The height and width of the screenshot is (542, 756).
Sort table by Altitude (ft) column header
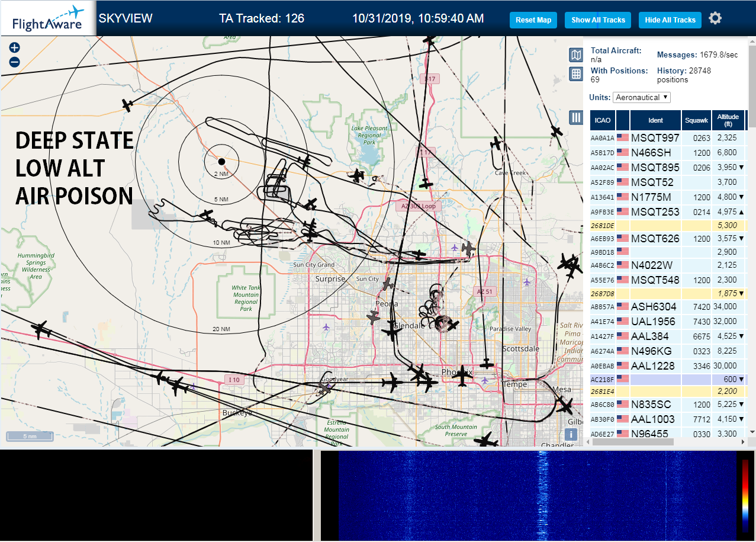point(728,120)
